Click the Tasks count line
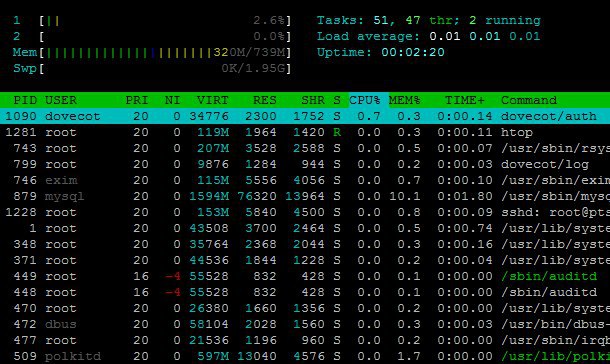Screen dimensions: 610x364 pos(429,20)
